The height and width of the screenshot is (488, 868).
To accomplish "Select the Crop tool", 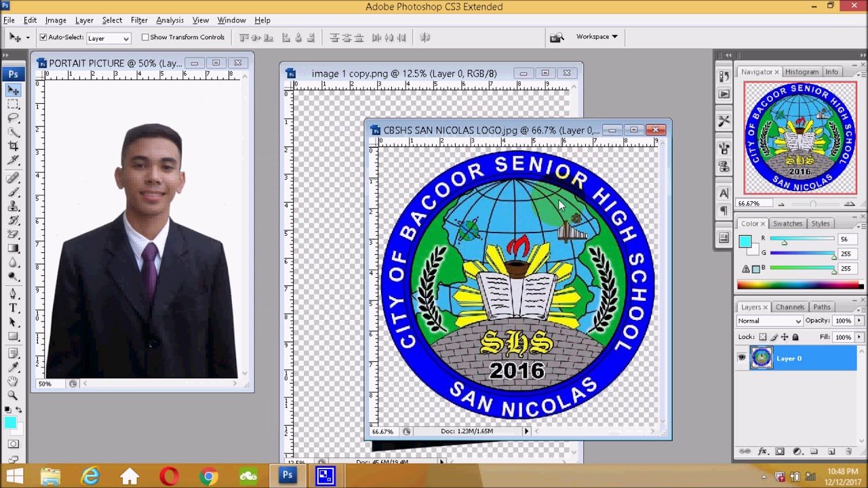I will point(14,146).
